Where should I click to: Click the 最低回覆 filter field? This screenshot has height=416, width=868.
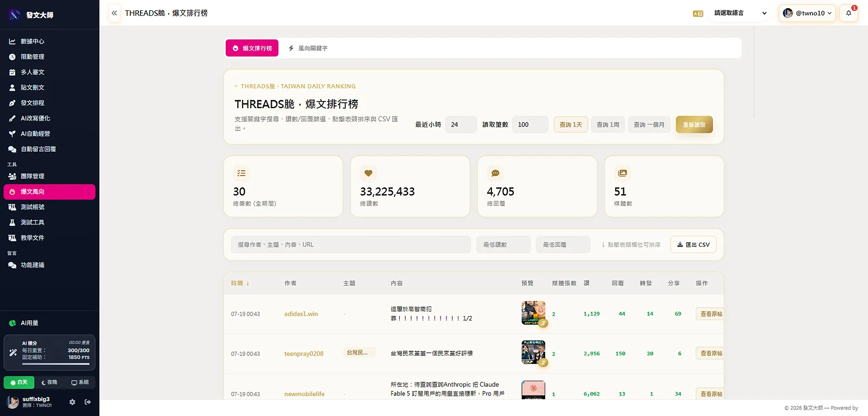(x=563, y=244)
